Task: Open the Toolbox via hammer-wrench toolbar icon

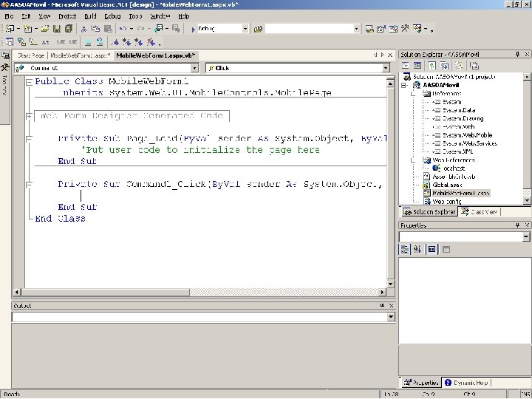Action: pos(405,29)
